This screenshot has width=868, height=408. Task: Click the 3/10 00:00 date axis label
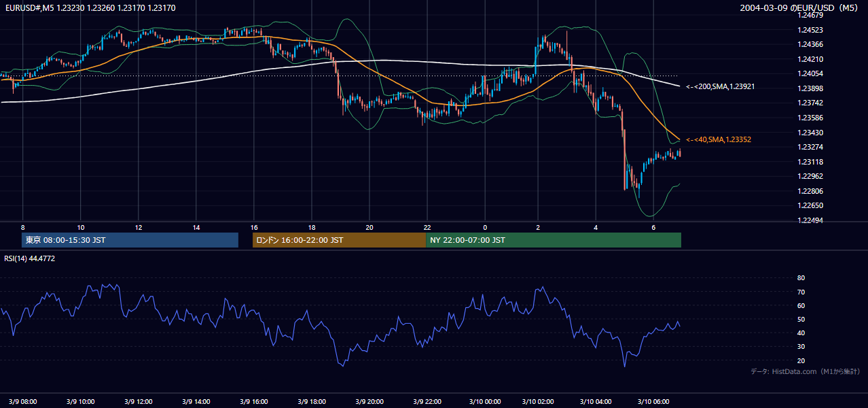click(x=485, y=401)
